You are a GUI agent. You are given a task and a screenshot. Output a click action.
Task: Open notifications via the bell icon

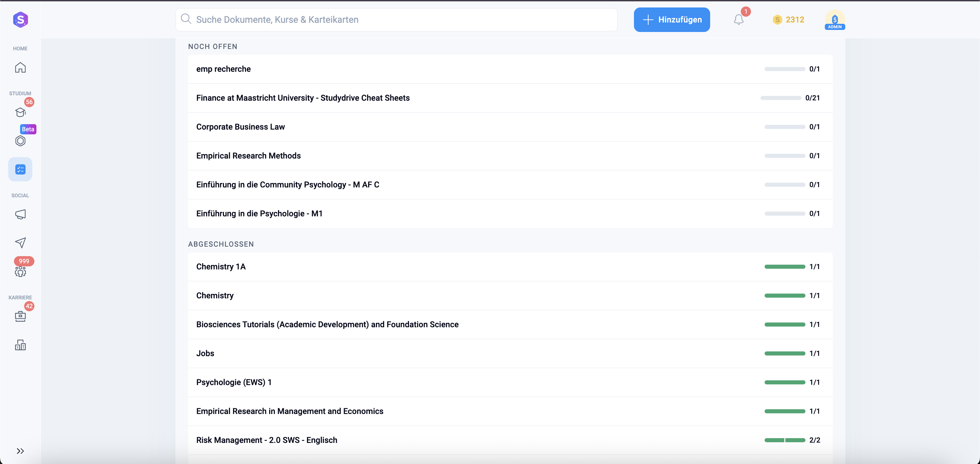pyautogui.click(x=738, y=19)
